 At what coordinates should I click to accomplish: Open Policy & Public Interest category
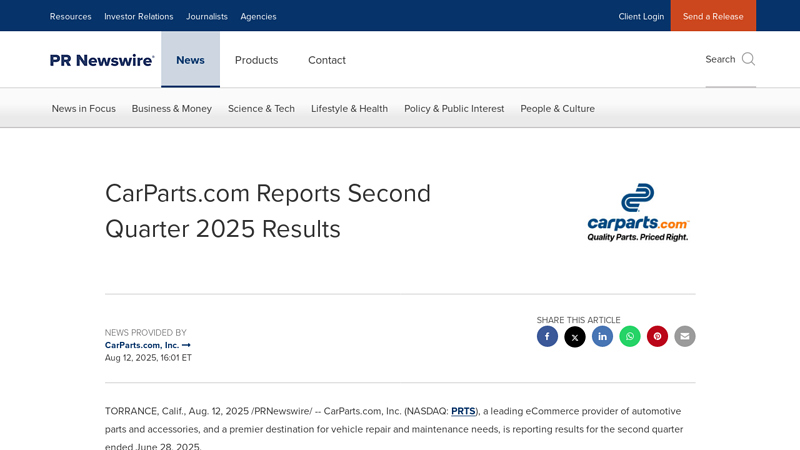point(454,109)
